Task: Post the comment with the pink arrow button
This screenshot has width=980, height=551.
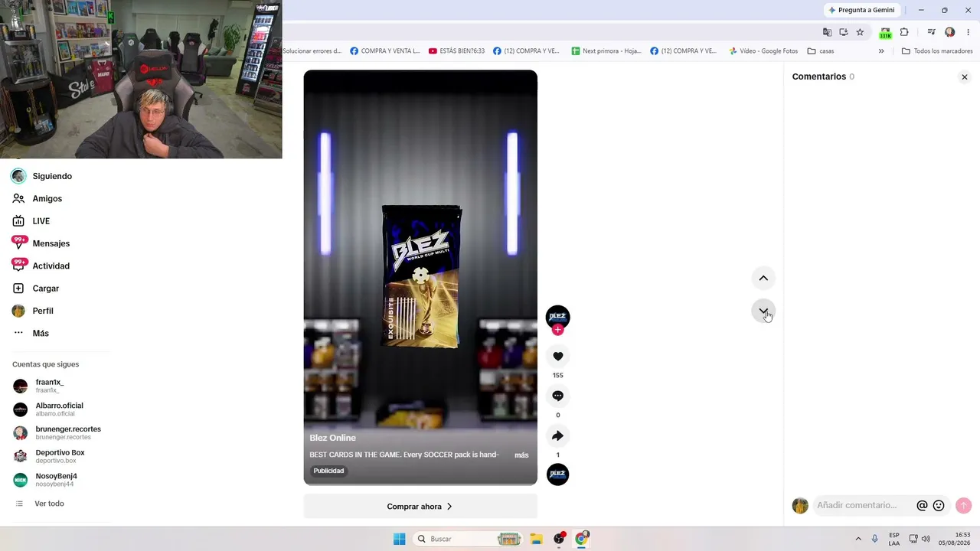Action: click(963, 505)
